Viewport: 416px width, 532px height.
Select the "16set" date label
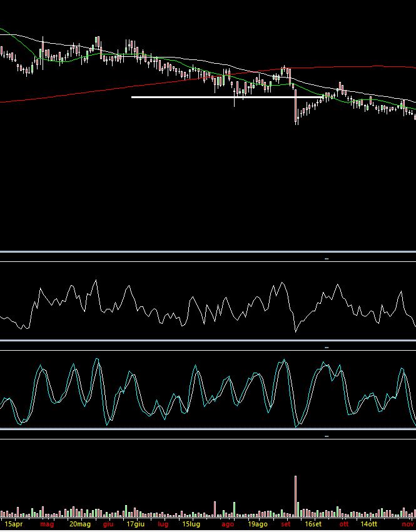pyautogui.click(x=313, y=524)
